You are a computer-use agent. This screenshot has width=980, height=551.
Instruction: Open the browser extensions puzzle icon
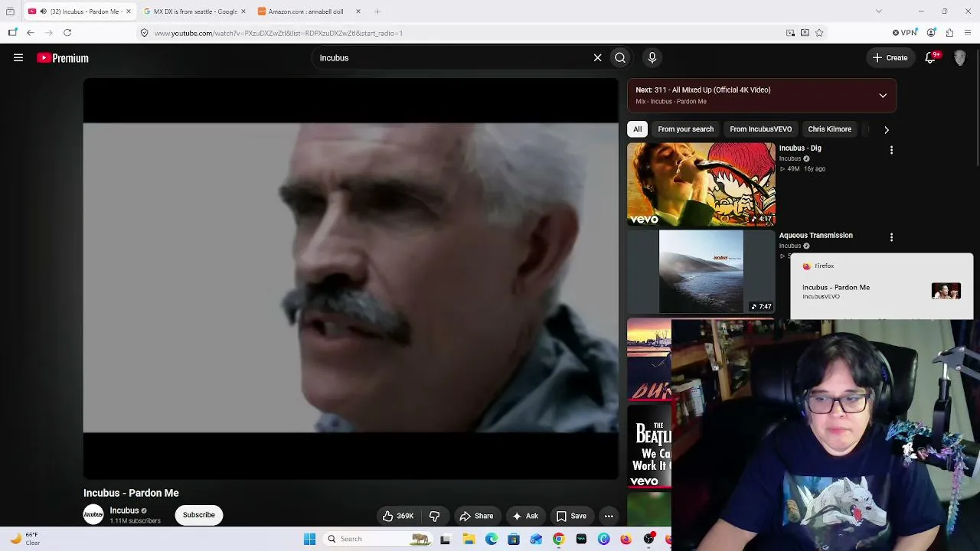tap(949, 33)
